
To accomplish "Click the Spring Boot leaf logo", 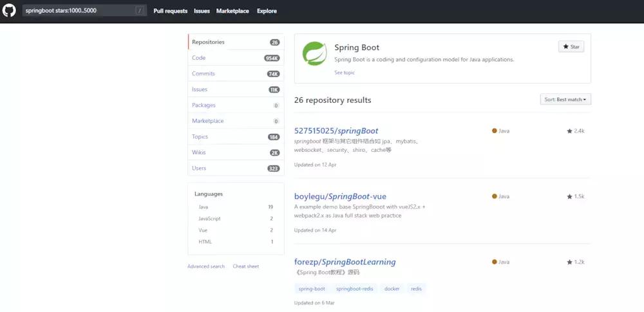I will click(315, 54).
